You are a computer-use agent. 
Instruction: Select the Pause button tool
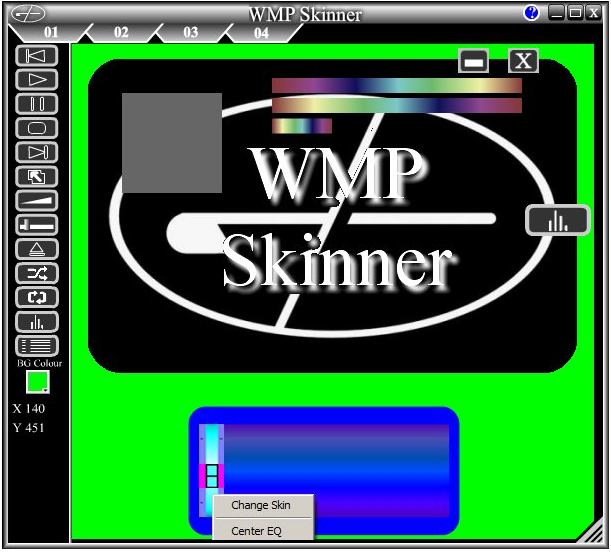pyautogui.click(x=37, y=103)
